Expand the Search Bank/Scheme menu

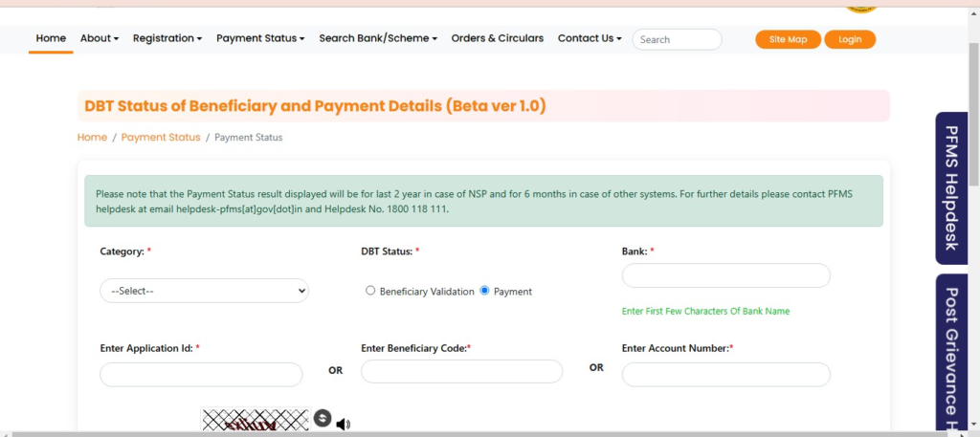[378, 38]
